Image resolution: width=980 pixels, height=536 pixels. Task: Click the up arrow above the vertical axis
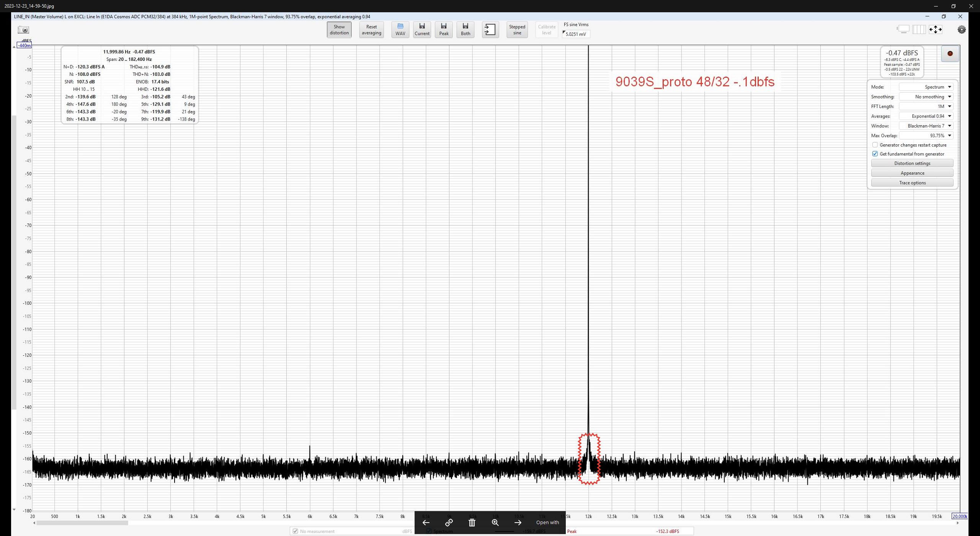14,47
